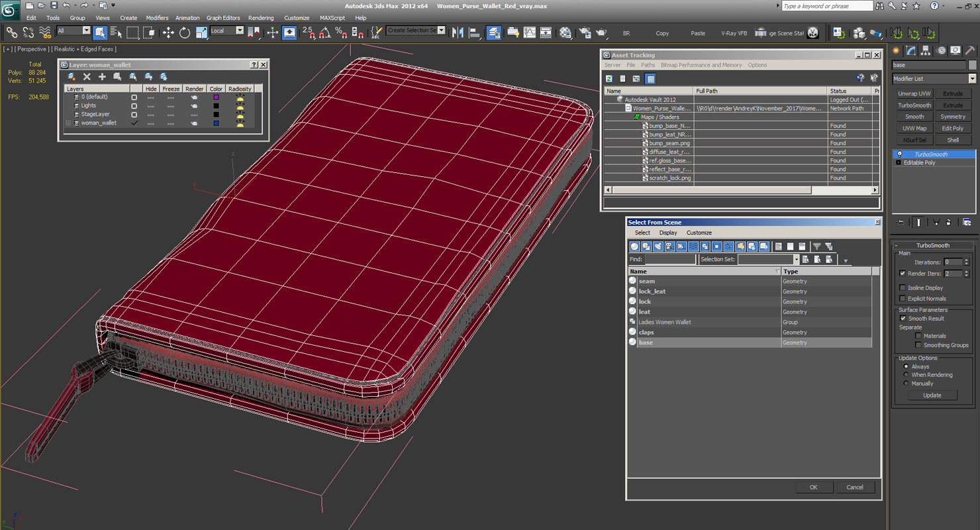Screen dimensions: 980x530
Task: Toggle Display Space Warps filter in Select From Scene
Action: pos(693,246)
